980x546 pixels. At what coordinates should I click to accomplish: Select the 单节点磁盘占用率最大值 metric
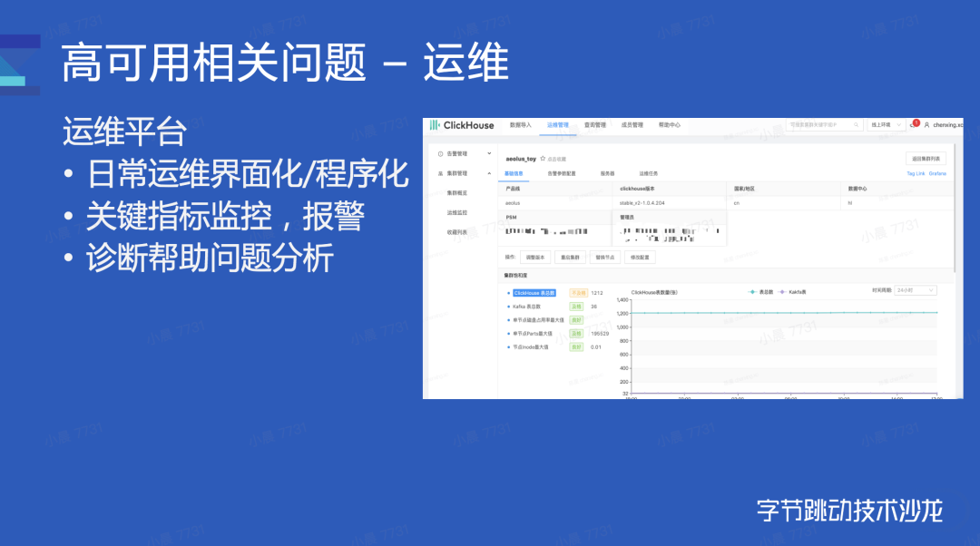coord(538,320)
